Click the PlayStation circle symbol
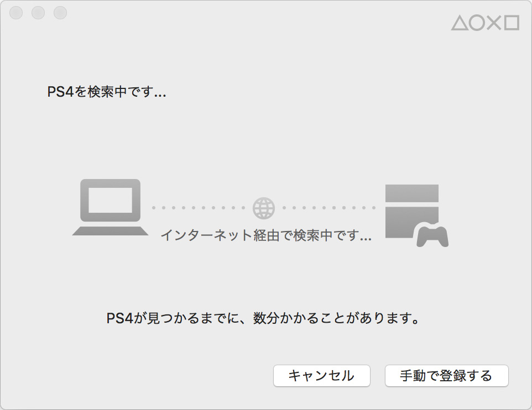Image resolution: width=532 pixels, height=410 pixels. (x=477, y=23)
